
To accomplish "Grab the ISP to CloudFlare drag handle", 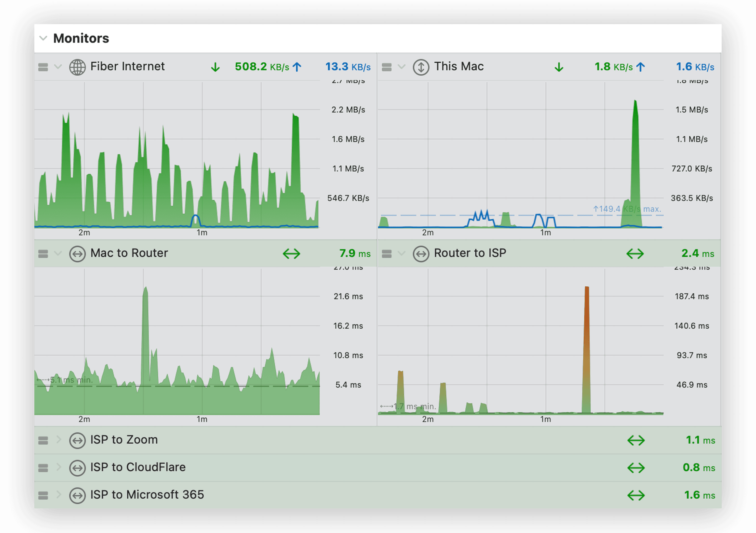I will click(43, 468).
